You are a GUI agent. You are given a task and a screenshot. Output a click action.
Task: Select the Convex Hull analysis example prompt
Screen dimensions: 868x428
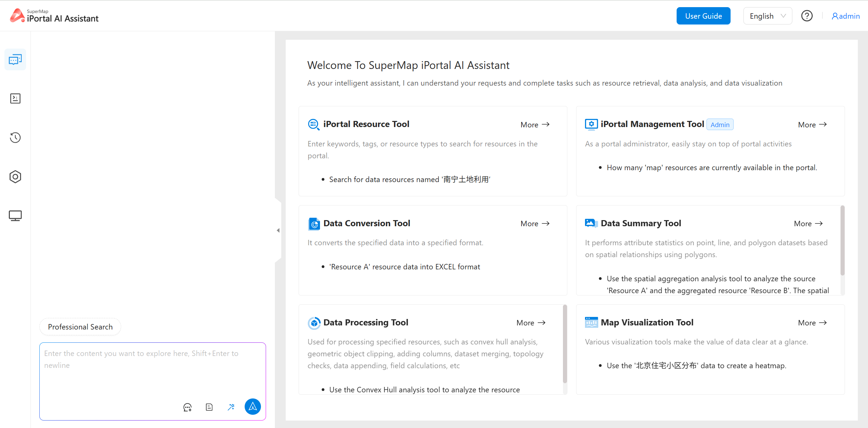pos(424,390)
